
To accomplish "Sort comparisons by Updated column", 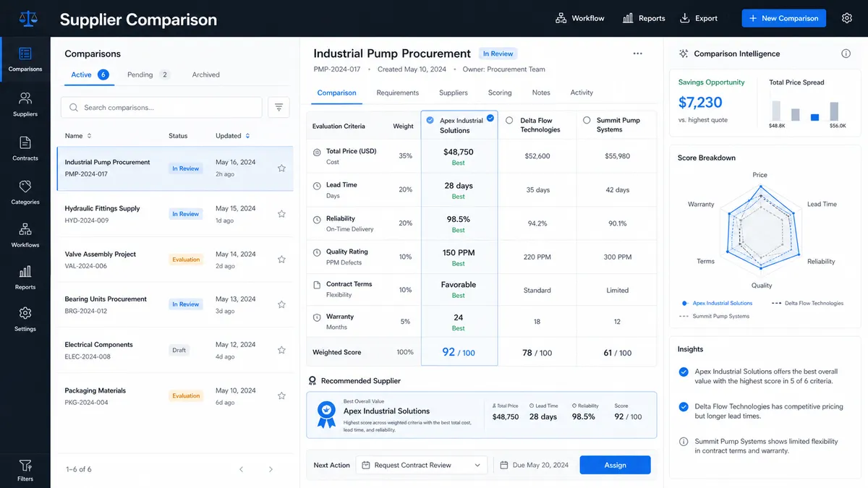I will 233,136.
